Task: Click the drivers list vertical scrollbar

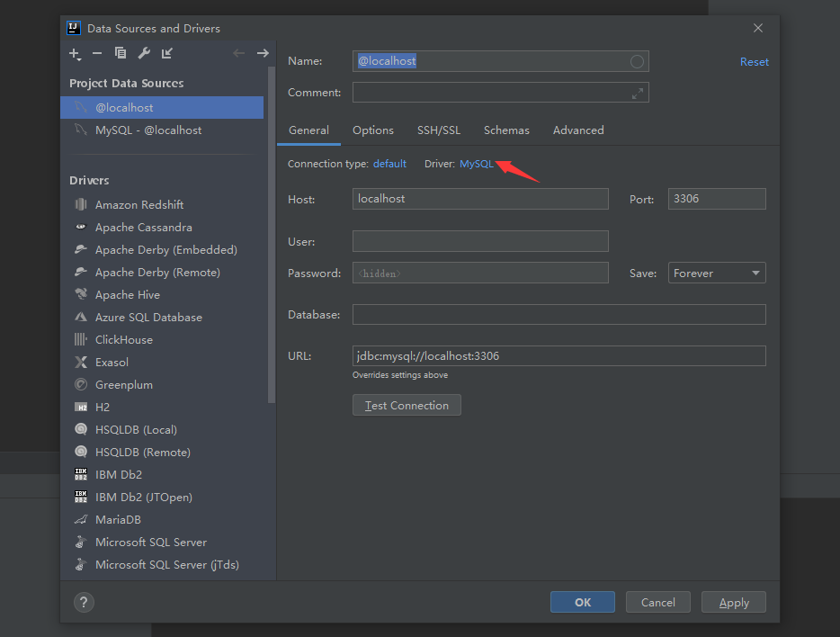Action: 272,235
